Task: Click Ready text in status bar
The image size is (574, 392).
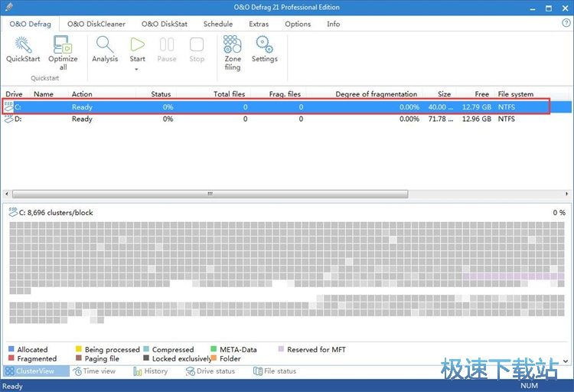Action: point(12,386)
